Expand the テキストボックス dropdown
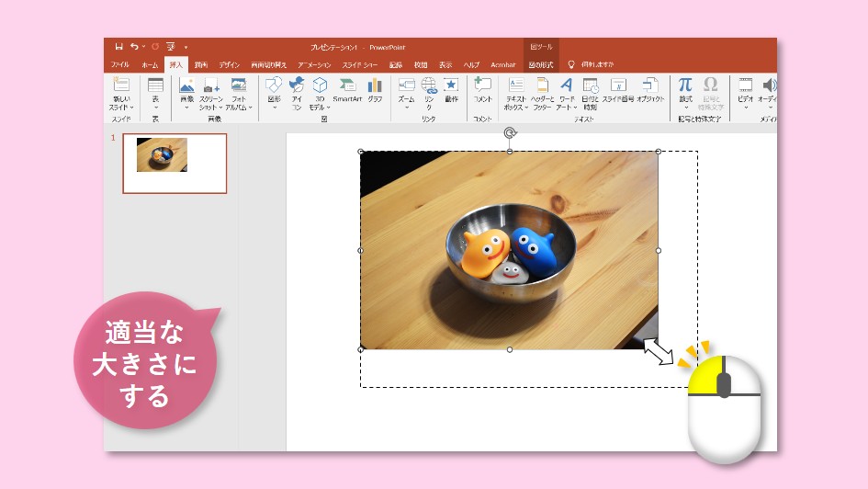This screenshot has width=868, height=489. coord(526,108)
